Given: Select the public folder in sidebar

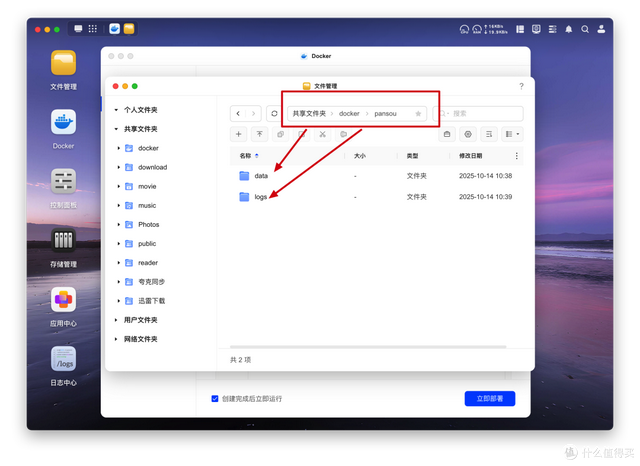Looking at the screenshot, I should (147, 244).
